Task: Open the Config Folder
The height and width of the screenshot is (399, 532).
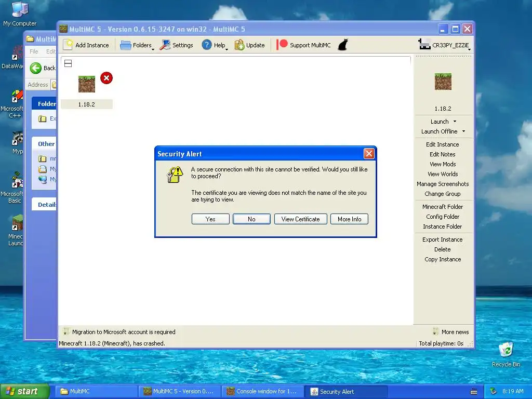Action: tap(443, 217)
